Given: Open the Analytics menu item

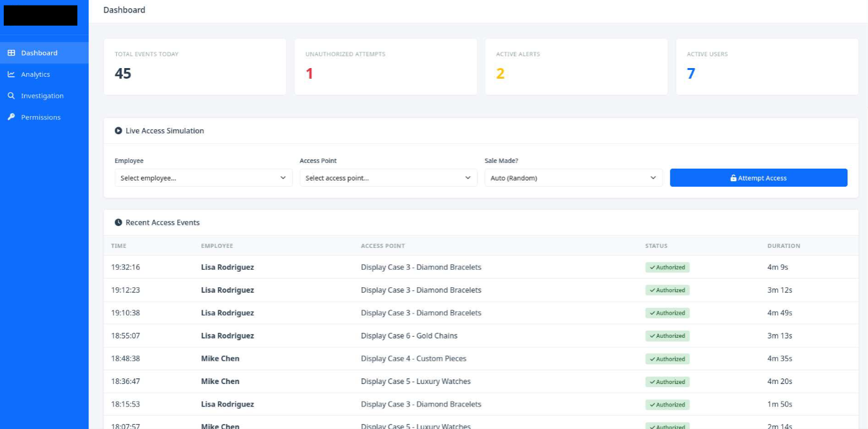Looking at the screenshot, I should pos(44,74).
